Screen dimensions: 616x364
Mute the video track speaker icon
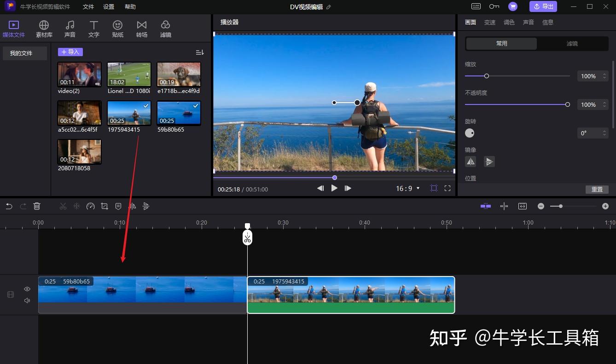point(27,300)
